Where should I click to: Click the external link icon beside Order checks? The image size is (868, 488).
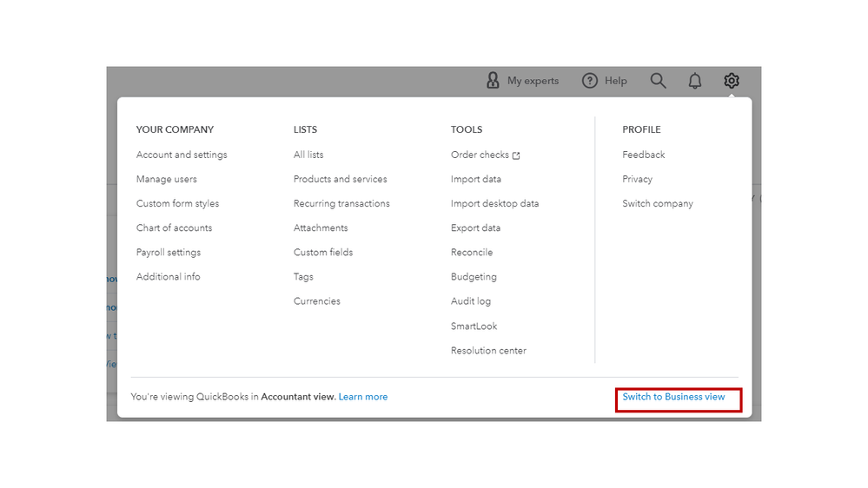tap(516, 155)
